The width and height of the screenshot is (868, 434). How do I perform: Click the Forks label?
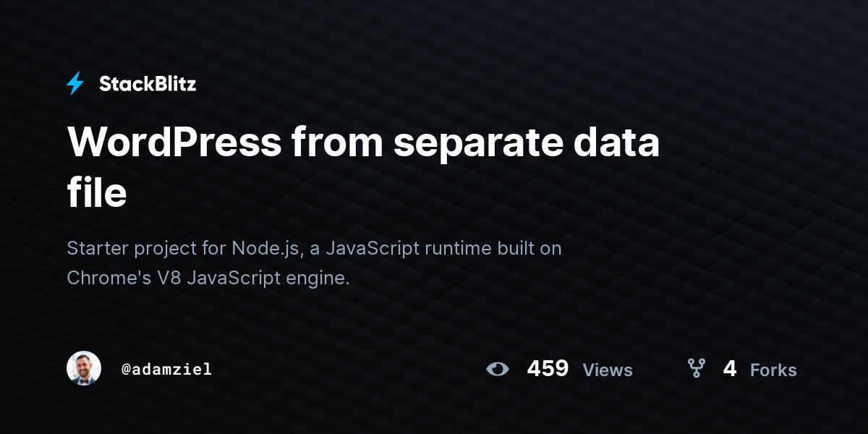coord(773,370)
